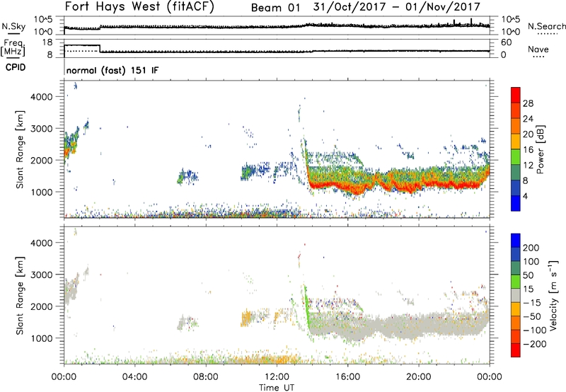Select the 60 tick on the Nave axis
Viewport: 566px width, 392px height.
pos(507,42)
